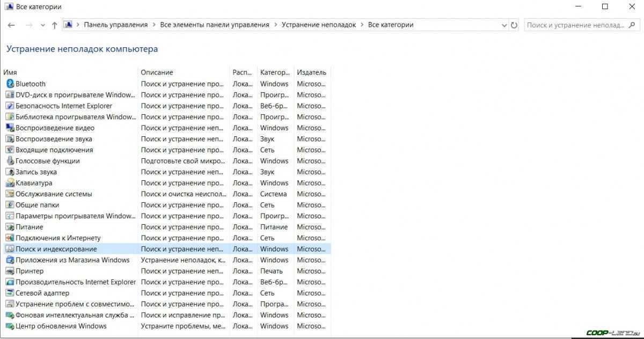Sort by the Описание column header

pos(157,72)
